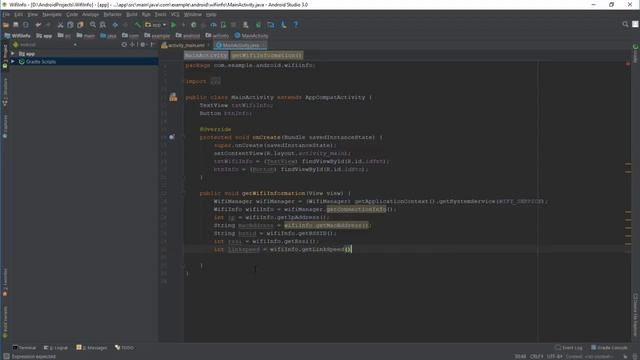Click the Synchronize toolbar icon
Screen dimensions: 640x360
[25, 25]
